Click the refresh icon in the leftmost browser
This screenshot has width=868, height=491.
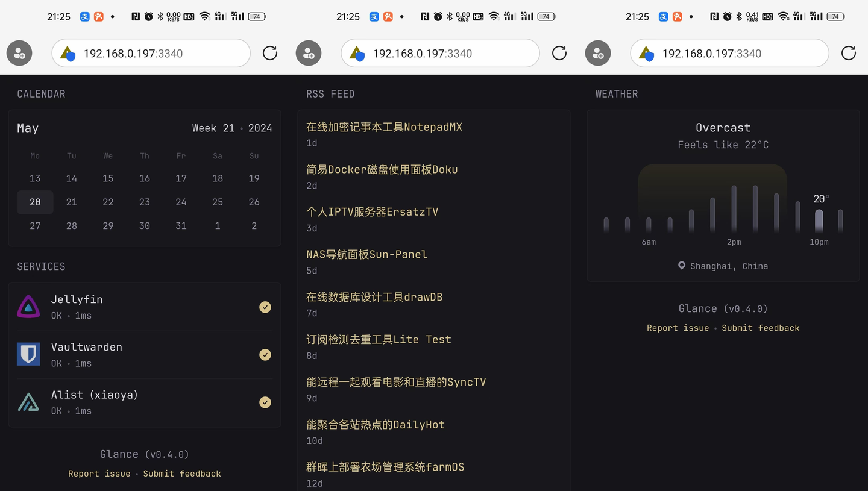click(269, 53)
